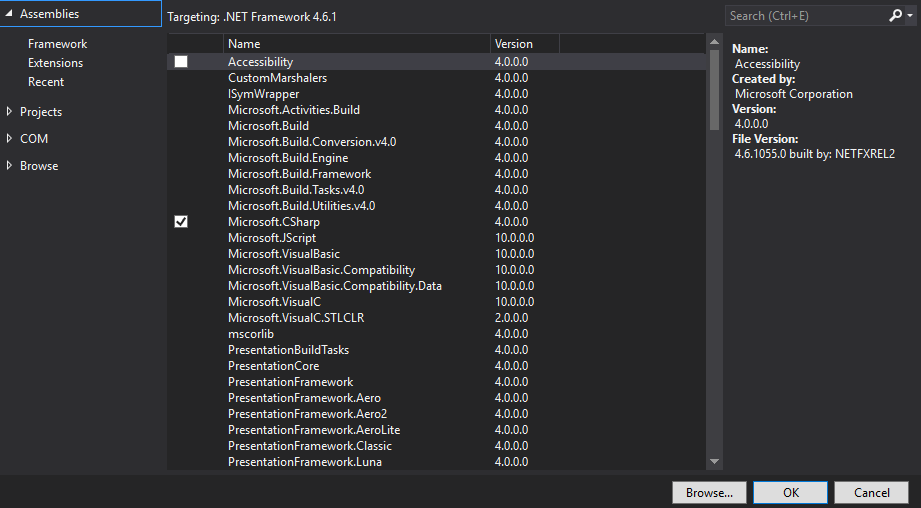Open the Recent assemblies list
The image size is (921, 508).
click(46, 82)
